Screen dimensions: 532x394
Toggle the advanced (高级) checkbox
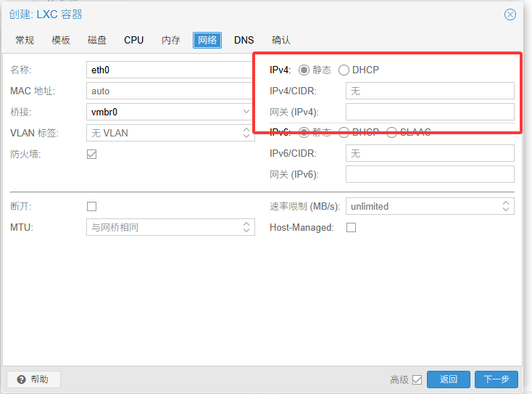coord(417,379)
